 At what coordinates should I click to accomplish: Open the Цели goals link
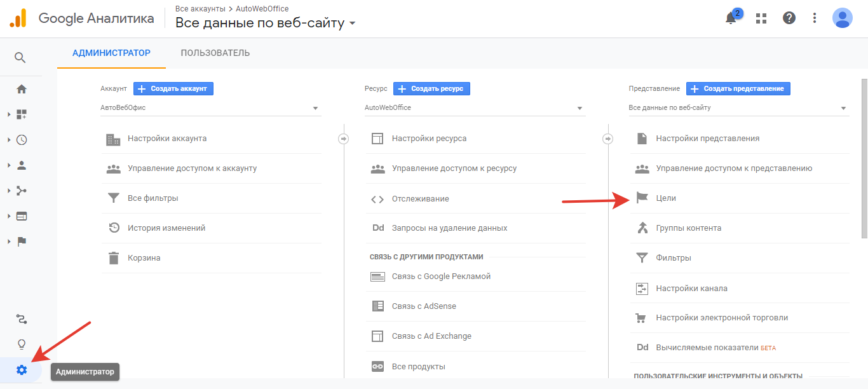coord(666,198)
